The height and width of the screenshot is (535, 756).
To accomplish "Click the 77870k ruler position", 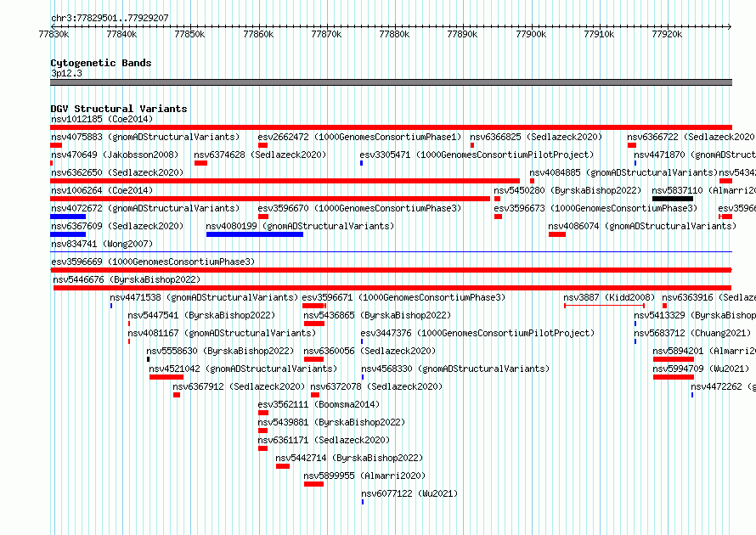I will pos(326,34).
